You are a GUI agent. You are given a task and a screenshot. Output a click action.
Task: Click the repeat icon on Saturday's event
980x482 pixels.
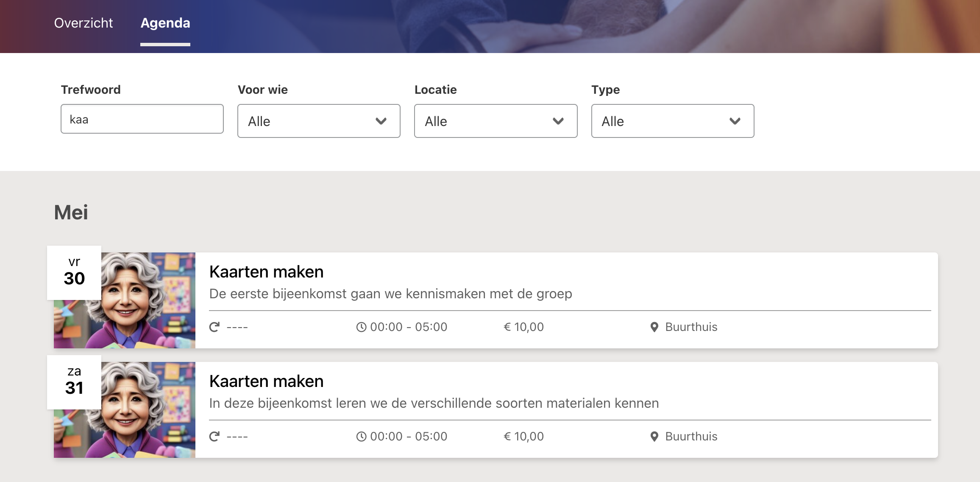[214, 436]
